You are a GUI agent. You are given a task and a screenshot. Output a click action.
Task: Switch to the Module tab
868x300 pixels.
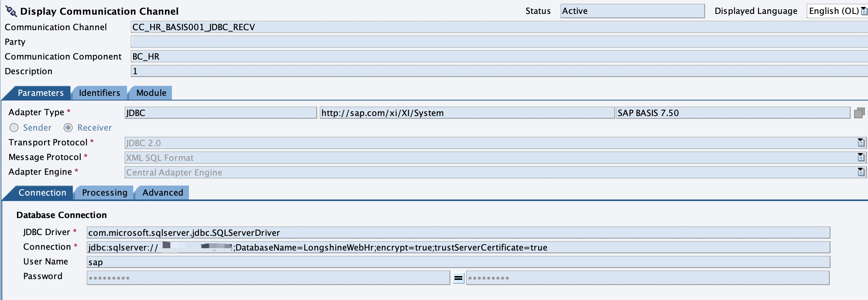click(x=151, y=93)
